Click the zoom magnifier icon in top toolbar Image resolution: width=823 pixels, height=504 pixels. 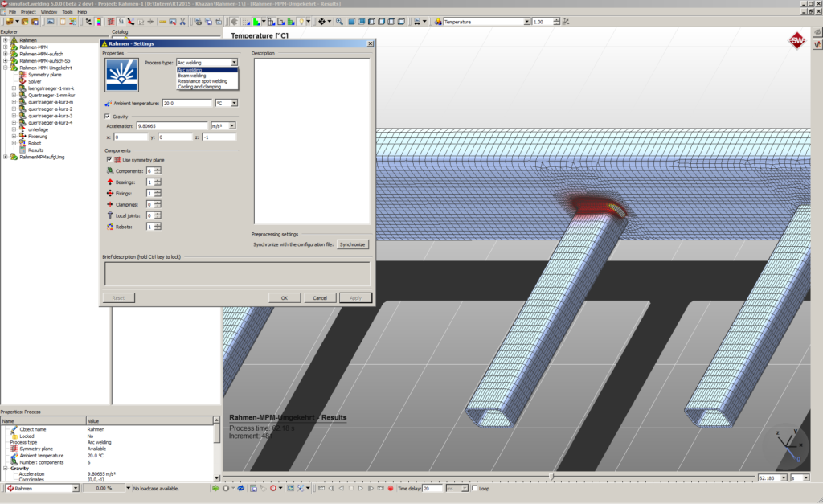pyautogui.click(x=340, y=22)
